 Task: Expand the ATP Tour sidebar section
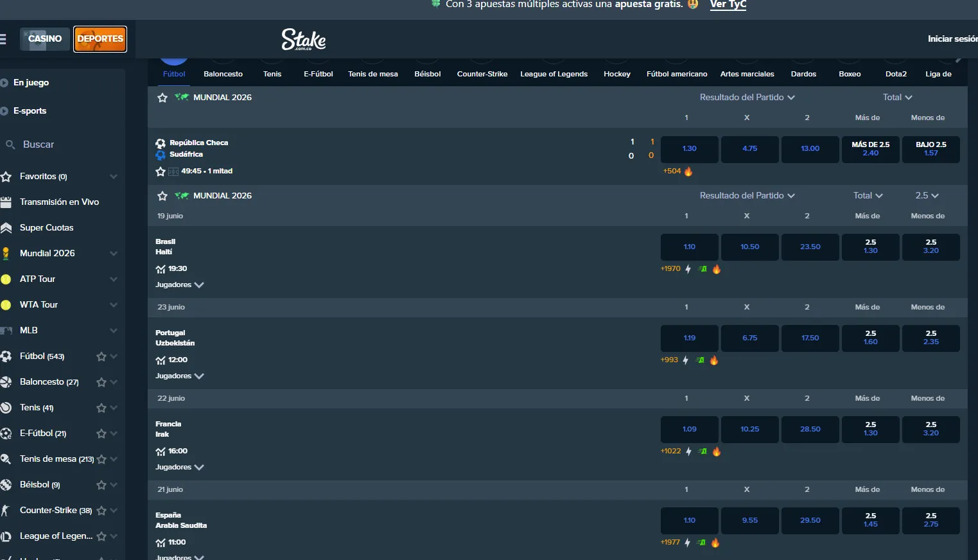114,279
